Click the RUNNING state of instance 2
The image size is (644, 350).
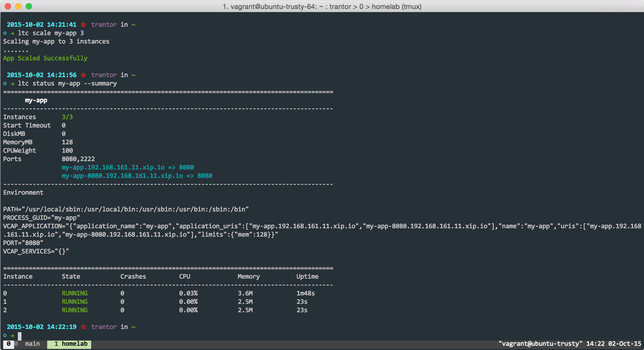point(75,310)
